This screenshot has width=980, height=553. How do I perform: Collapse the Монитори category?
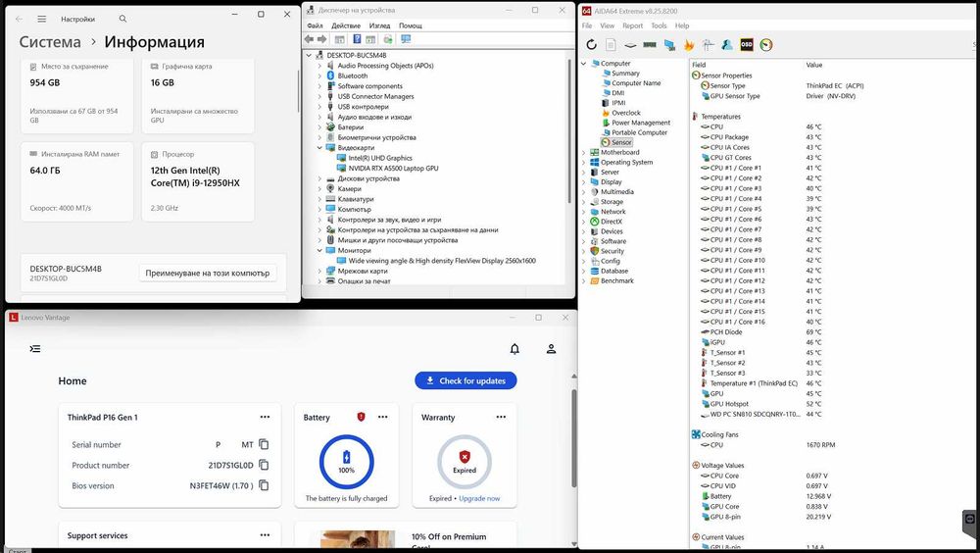[x=320, y=250]
